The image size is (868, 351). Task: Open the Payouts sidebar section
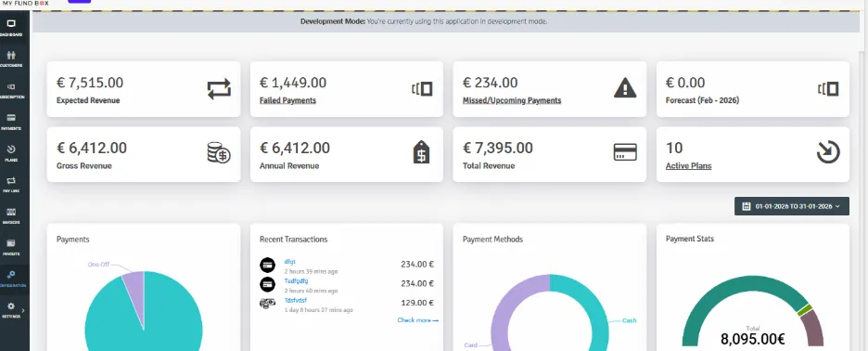(12, 247)
